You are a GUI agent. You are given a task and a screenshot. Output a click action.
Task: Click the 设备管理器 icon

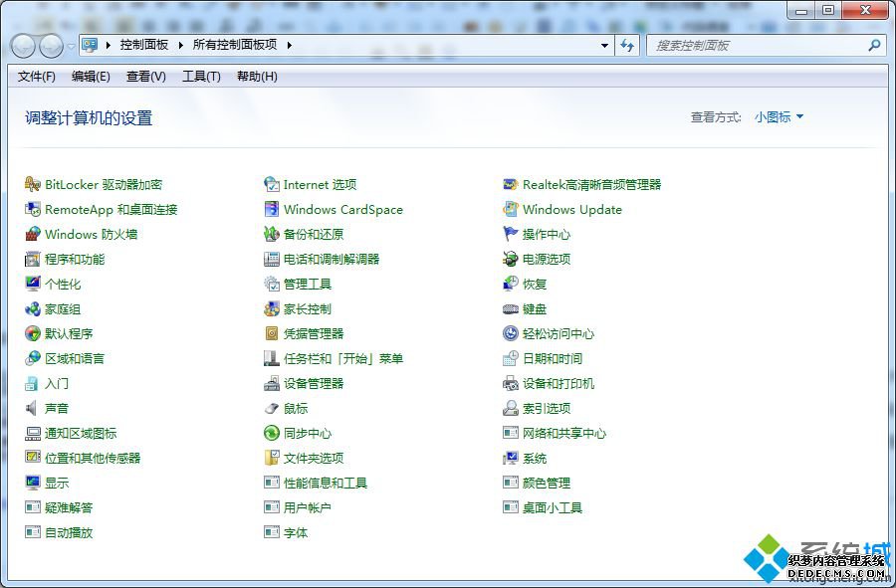click(272, 384)
